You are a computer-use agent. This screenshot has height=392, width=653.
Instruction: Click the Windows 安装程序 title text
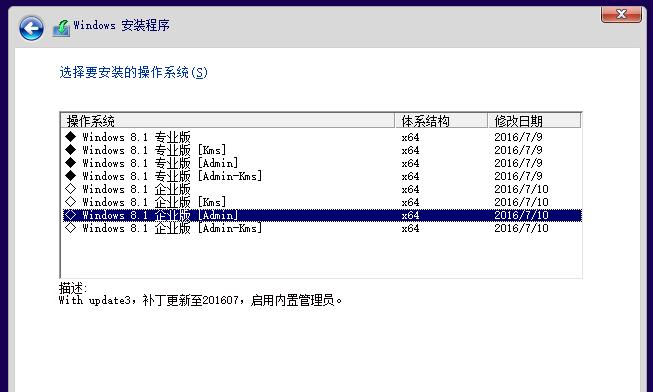[122, 25]
